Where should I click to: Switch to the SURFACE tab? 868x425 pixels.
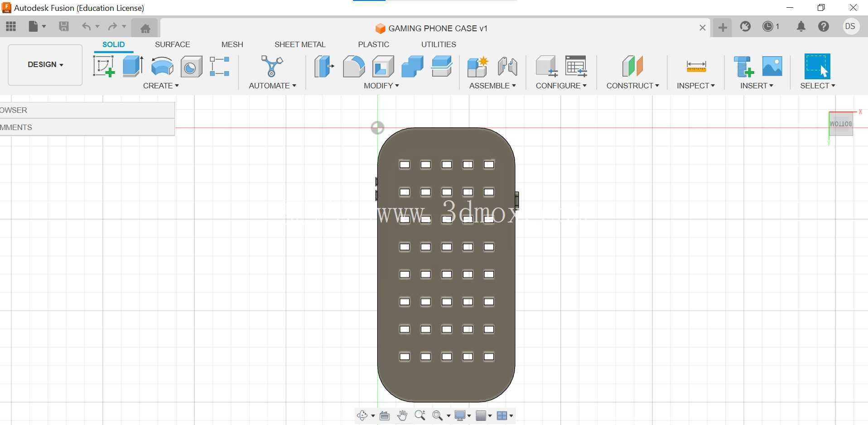172,44
